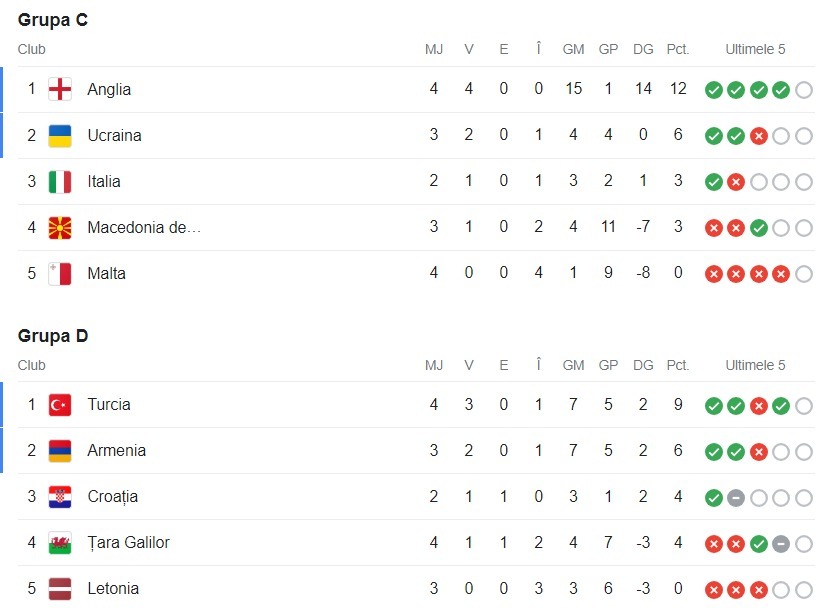This screenshot has height=614, width=840.
Task: Click Anglia's first green win indicator
Action: tap(713, 90)
